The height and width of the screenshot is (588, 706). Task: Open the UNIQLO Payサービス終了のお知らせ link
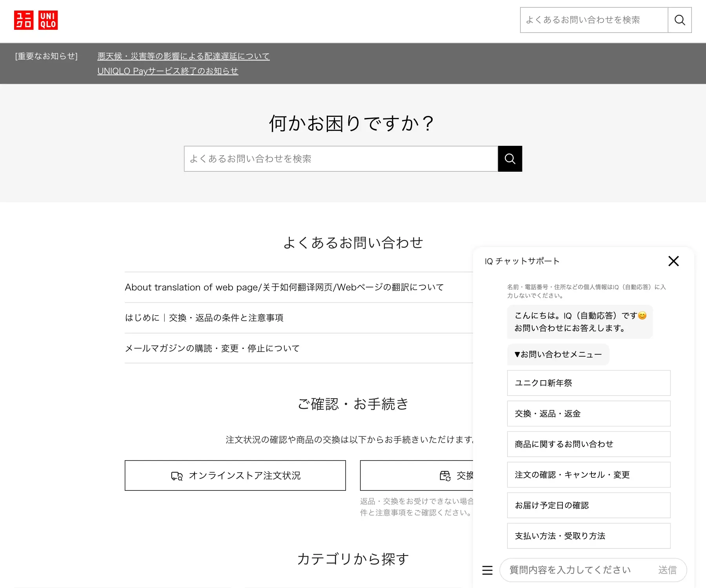tap(168, 71)
